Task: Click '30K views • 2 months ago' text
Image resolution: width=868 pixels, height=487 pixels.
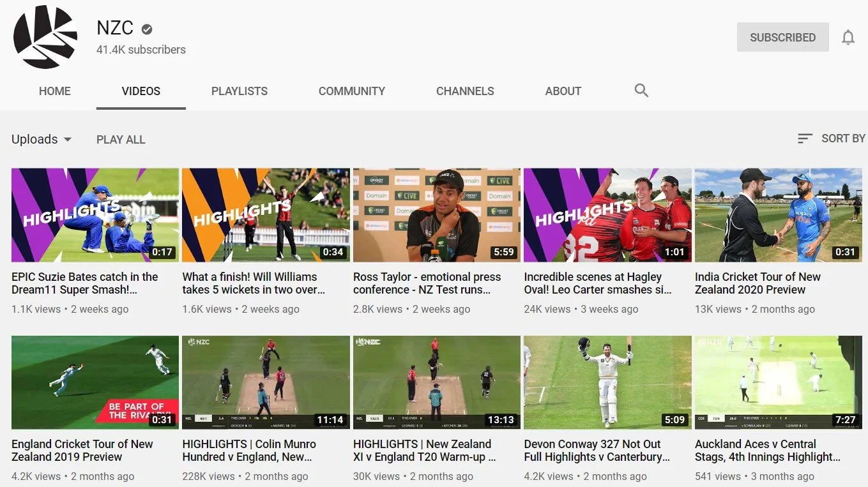Action: coord(413,476)
